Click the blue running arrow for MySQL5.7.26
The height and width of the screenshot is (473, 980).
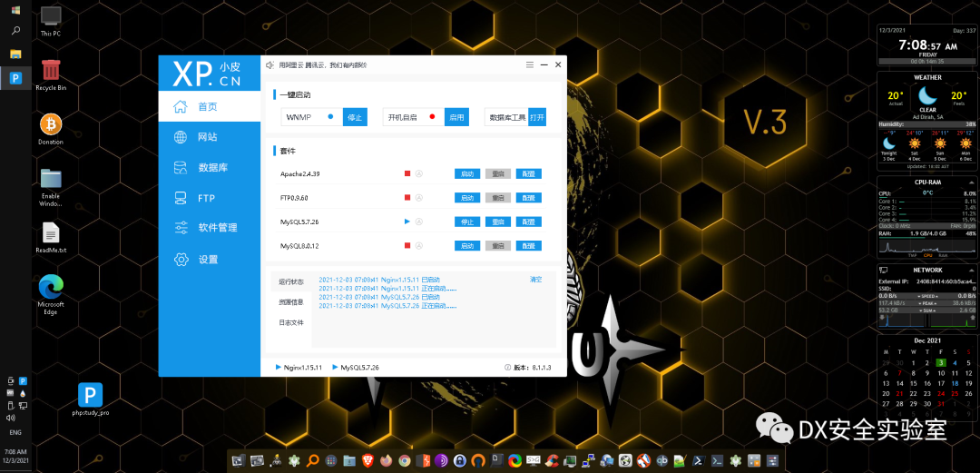(x=407, y=222)
